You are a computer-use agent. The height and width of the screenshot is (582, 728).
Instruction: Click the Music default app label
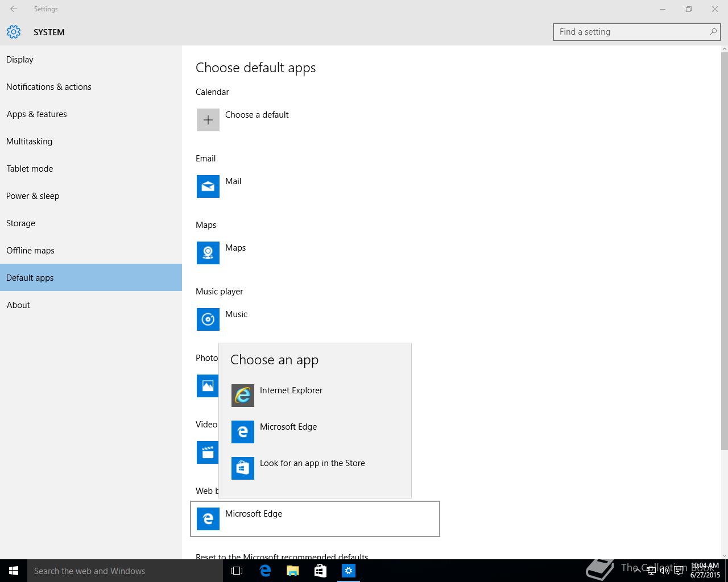click(x=236, y=314)
